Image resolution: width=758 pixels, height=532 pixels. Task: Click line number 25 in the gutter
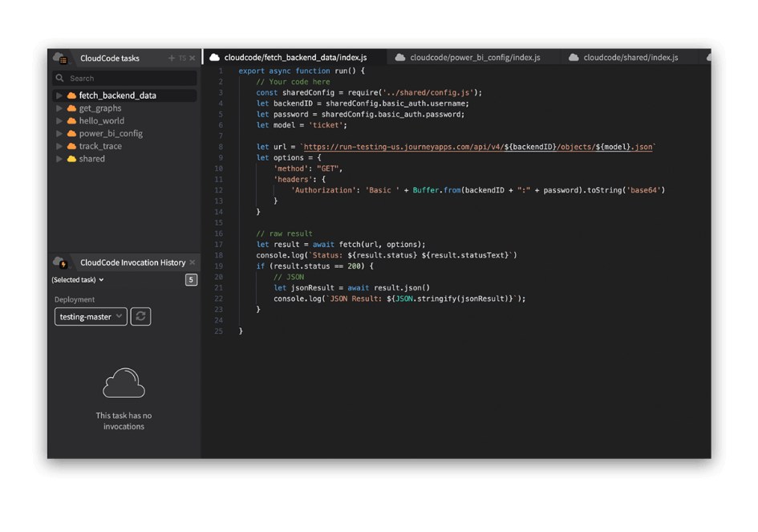click(219, 331)
